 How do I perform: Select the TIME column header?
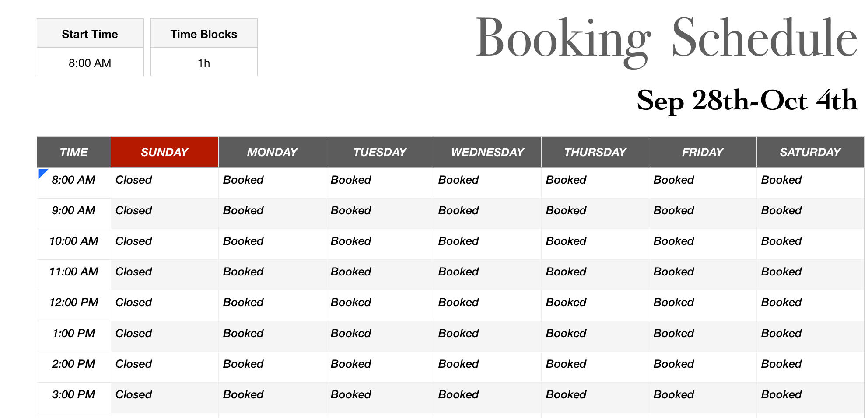tap(73, 152)
